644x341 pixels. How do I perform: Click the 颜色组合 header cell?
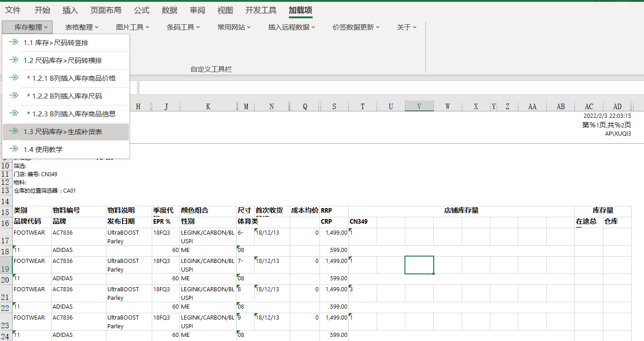tap(208, 211)
